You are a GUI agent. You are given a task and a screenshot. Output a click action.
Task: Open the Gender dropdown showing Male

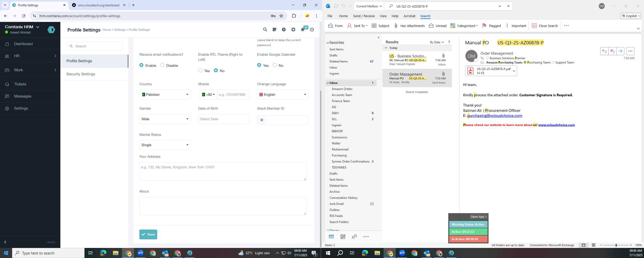[165, 119]
